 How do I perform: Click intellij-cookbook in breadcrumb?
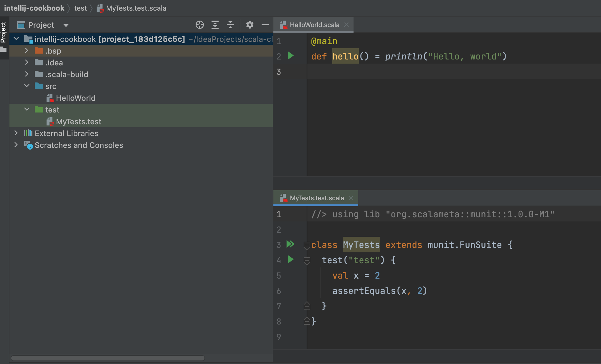[x=34, y=8]
